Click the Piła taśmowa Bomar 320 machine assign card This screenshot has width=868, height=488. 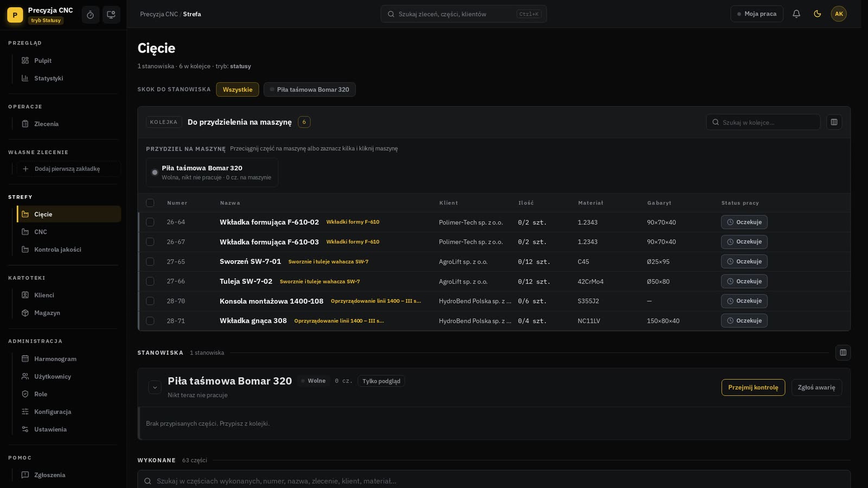[x=212, y=172]
